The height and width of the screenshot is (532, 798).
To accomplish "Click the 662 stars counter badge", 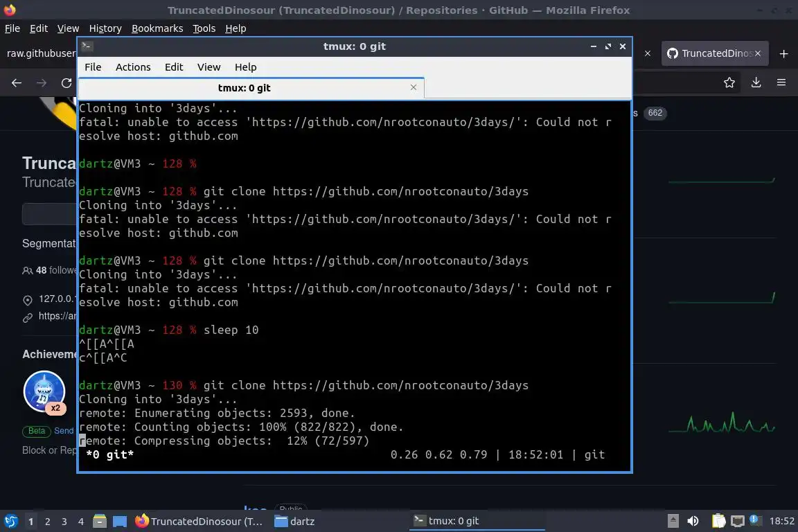I will [655, 113].
